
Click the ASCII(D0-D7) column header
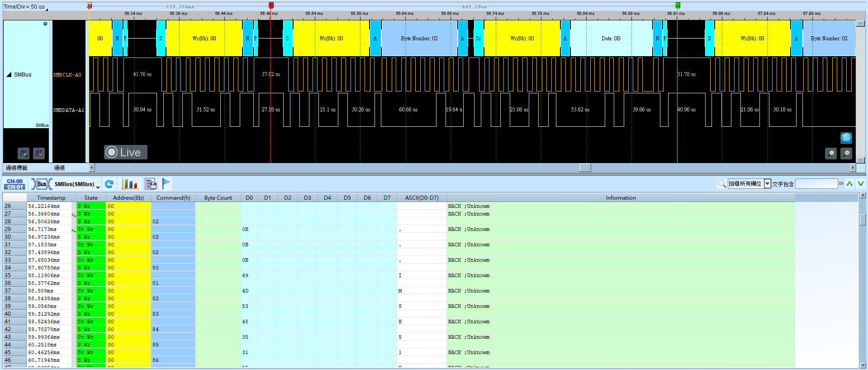pos(422,198)
